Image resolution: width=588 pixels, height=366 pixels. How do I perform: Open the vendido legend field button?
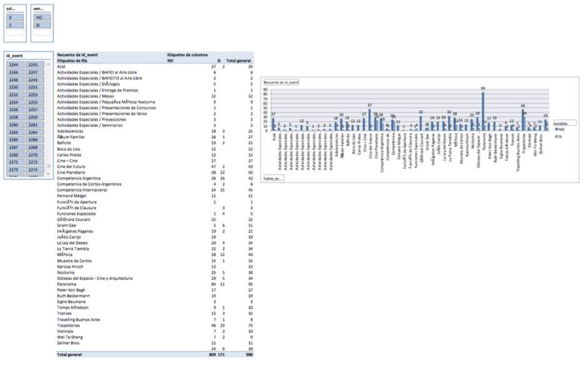click(x=565, y=123)
